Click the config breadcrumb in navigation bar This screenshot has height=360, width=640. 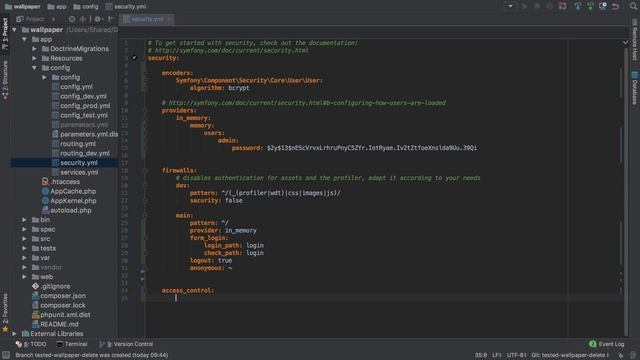coord(86,7)
